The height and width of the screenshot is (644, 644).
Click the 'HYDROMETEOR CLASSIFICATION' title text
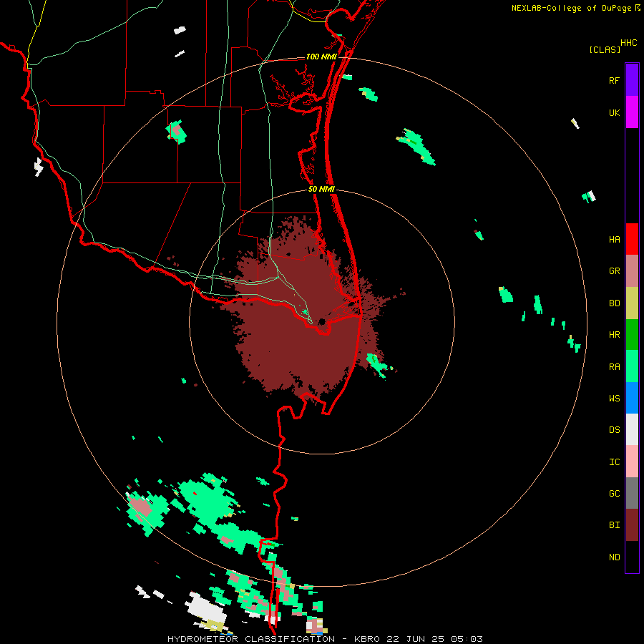coord(251,639)
